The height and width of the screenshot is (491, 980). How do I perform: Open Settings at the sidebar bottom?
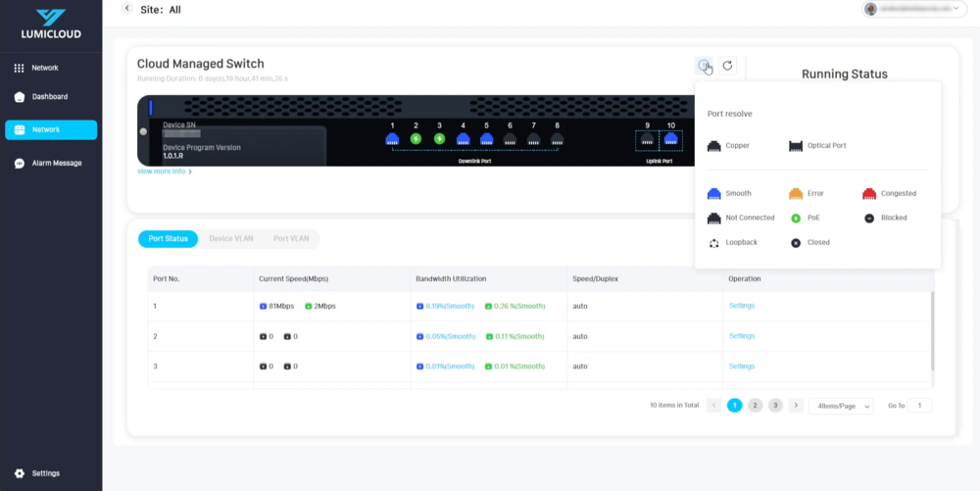tap(45, 473)
